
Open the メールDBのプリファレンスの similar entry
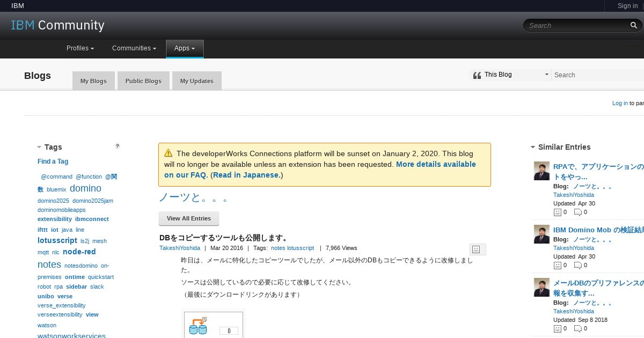coord(598,288)
